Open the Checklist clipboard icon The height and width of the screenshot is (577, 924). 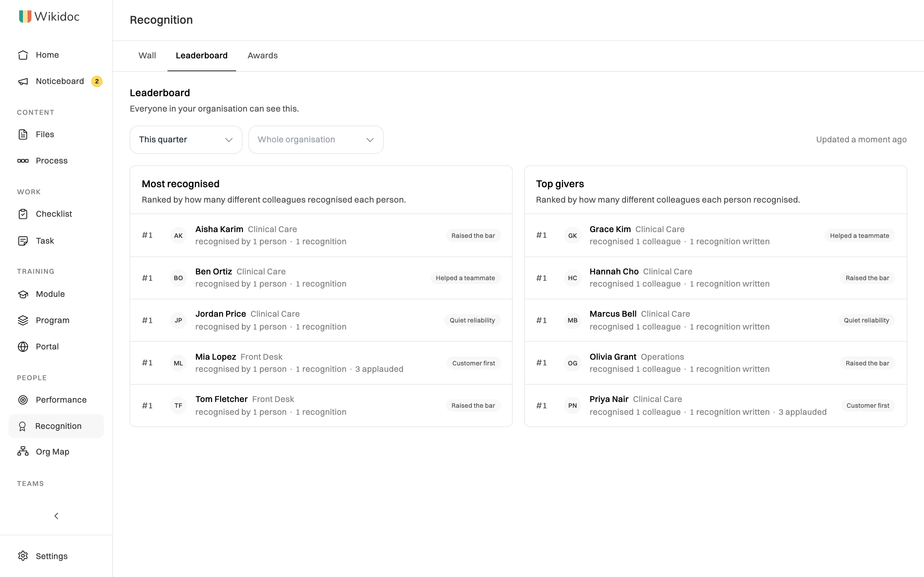pos(23,214)
